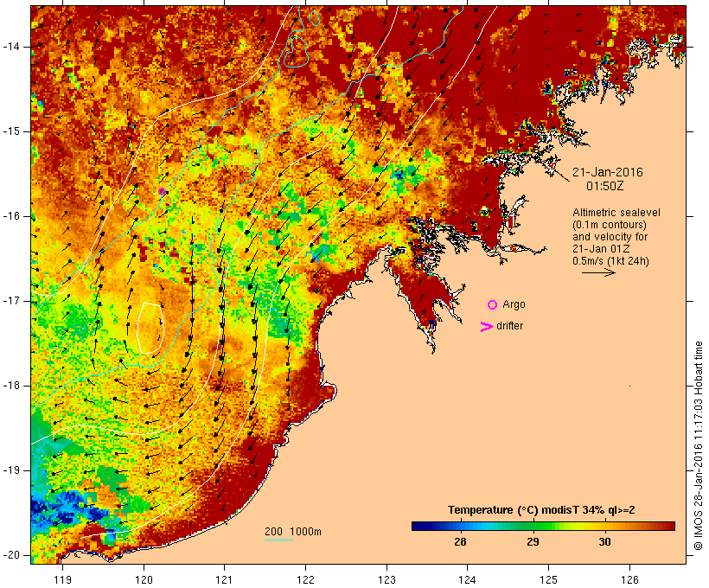The height and width of the screenshot is (588, 709).
Task: Click the IMOS copyright timestamp text
Action: 699,445
